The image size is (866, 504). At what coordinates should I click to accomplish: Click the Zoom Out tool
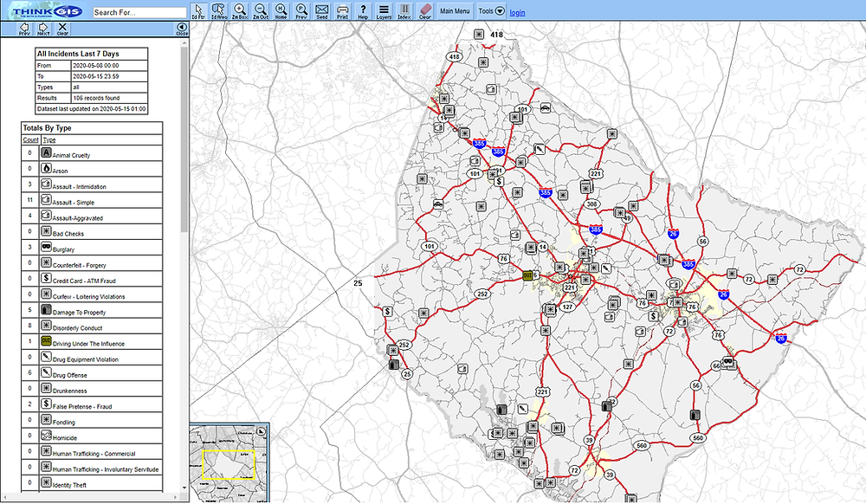pos(260,11)
